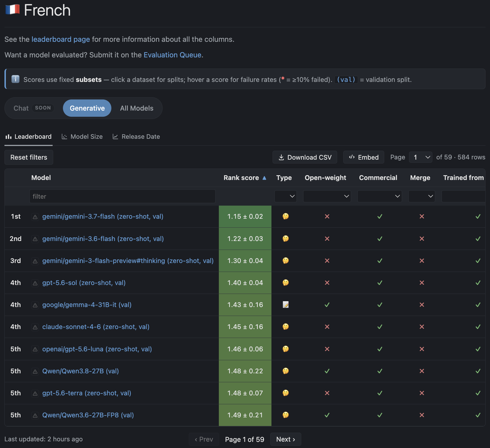Screen dimensions: 490x448
Task: Open the gemini-3-flash-preview#thinking model link
Action: tap(128, 261)
